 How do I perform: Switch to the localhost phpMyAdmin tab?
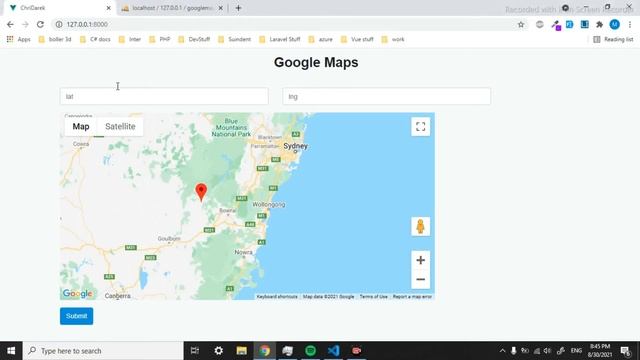pos(171,8)
